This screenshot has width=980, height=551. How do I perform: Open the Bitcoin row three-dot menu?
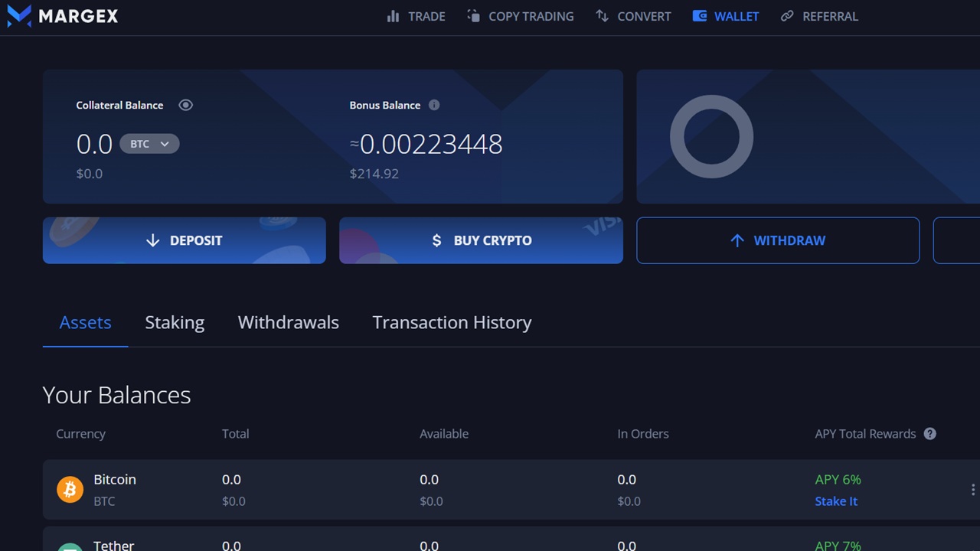tap(972, 490)
